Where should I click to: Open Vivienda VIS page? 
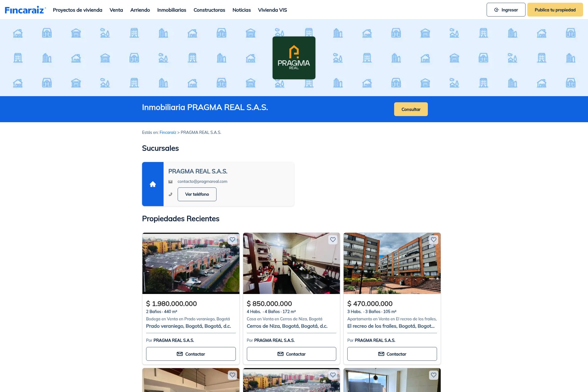[273, 10]
